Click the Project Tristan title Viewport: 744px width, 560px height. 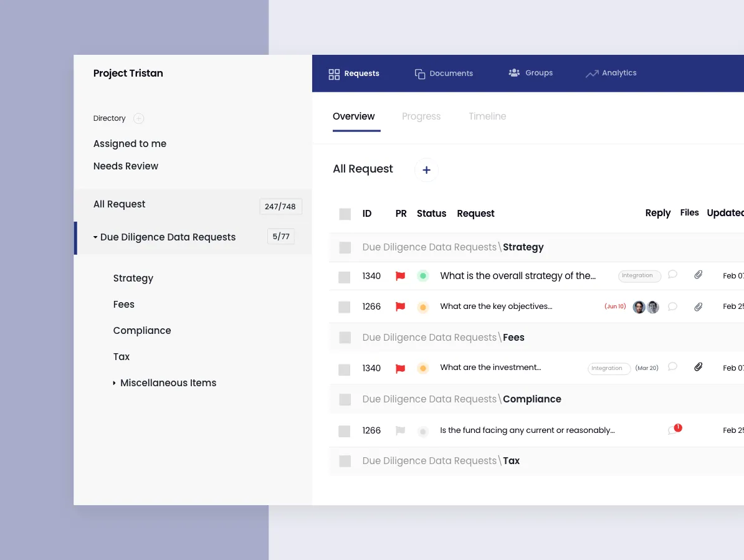pos(128,74)
